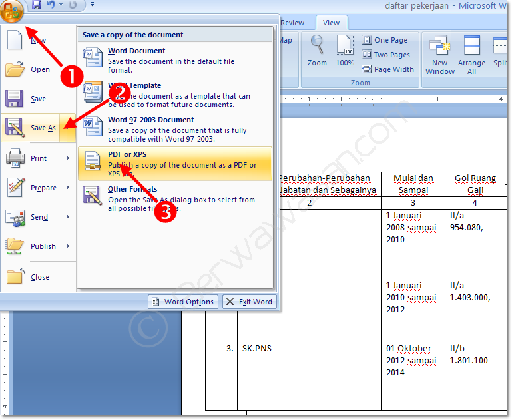
Task: Click the Send icon
Action: pos(15,218)
